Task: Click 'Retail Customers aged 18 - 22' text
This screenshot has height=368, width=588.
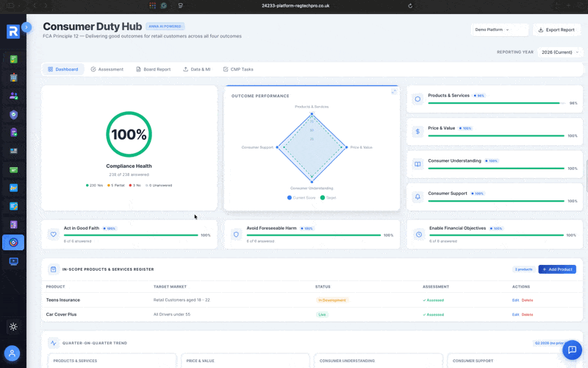Action: tap(182, 300)
